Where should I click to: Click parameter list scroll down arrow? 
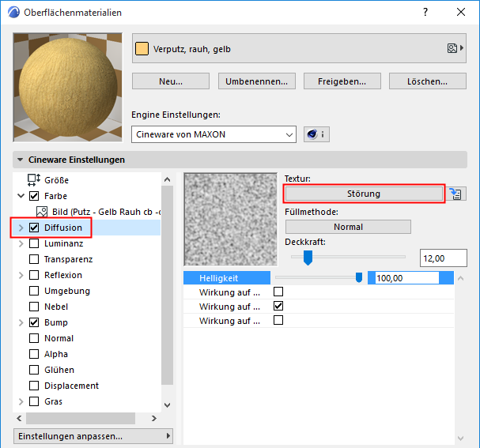coord(460,439)
